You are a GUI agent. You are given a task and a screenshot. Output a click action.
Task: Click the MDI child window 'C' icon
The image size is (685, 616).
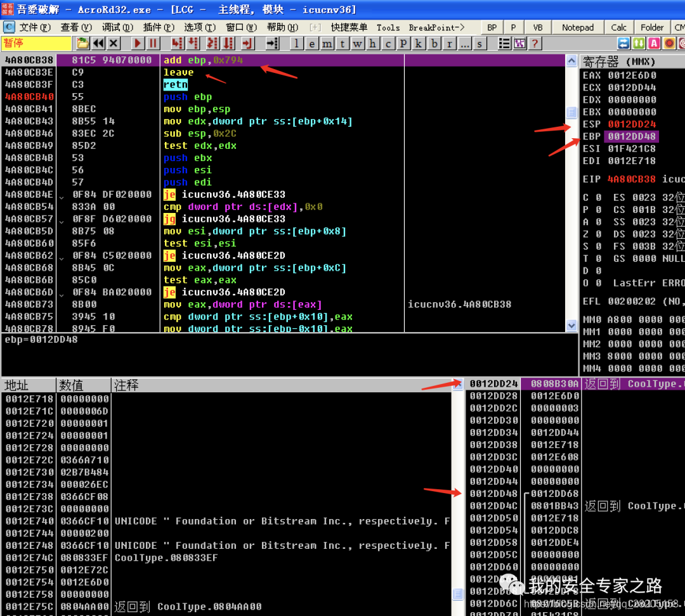tap(9, 27)
